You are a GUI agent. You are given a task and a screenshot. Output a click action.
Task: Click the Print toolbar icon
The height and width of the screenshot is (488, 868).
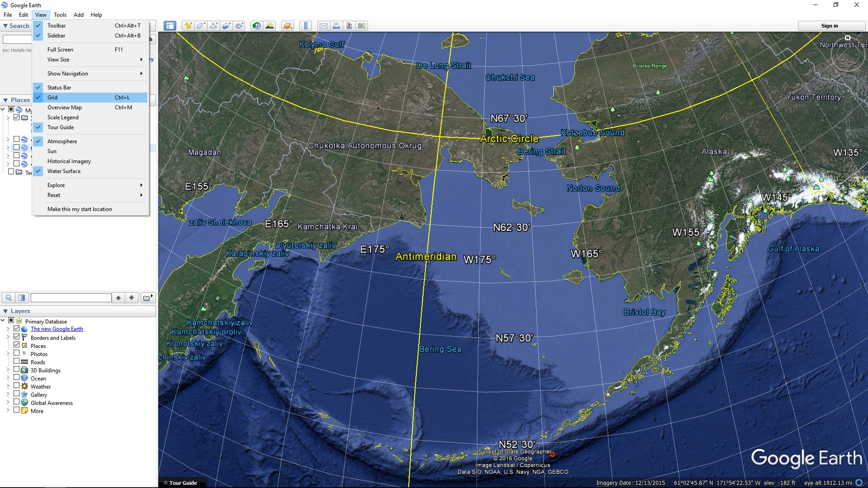[336, 26]
